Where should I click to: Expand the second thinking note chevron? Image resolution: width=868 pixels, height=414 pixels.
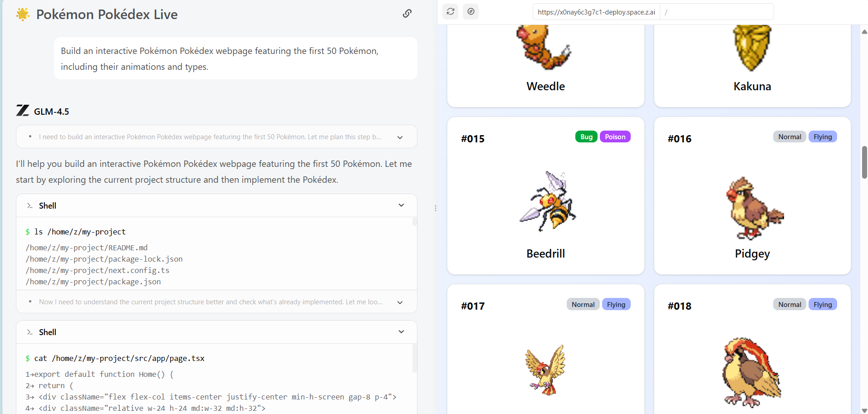click(x=400, y=302)
